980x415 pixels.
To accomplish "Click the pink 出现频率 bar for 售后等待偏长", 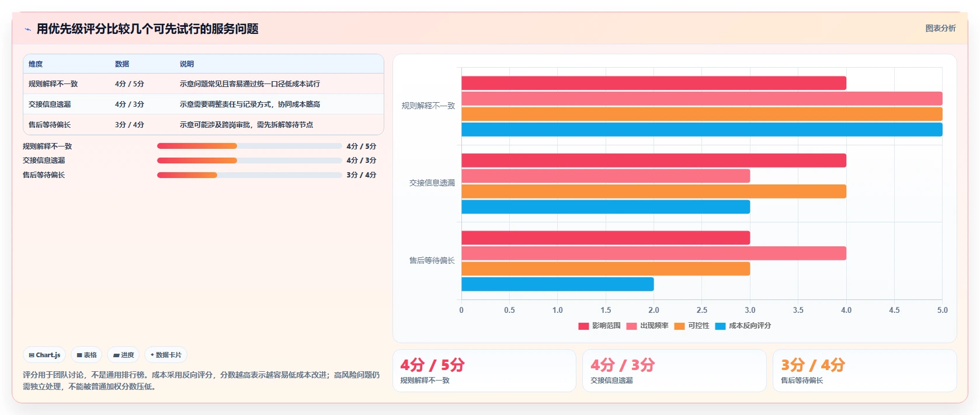I will click(654, 253).
